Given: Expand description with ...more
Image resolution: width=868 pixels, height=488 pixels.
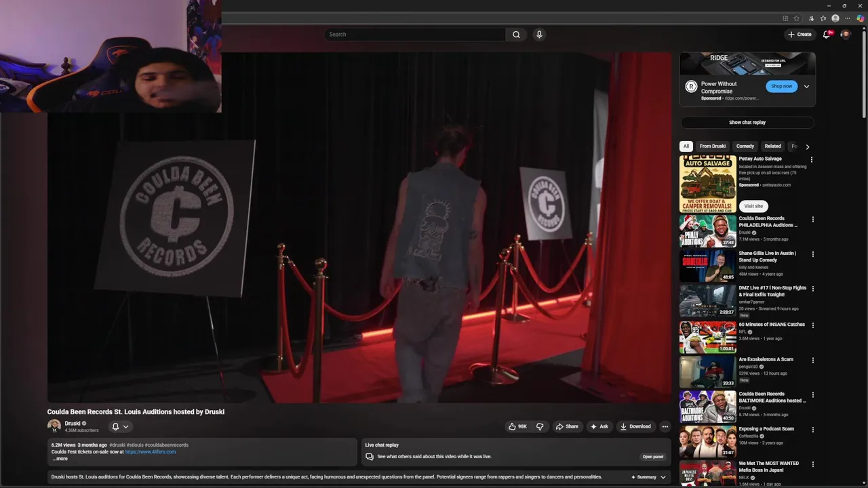Looking at the screenshot, I should pos(60,459).
